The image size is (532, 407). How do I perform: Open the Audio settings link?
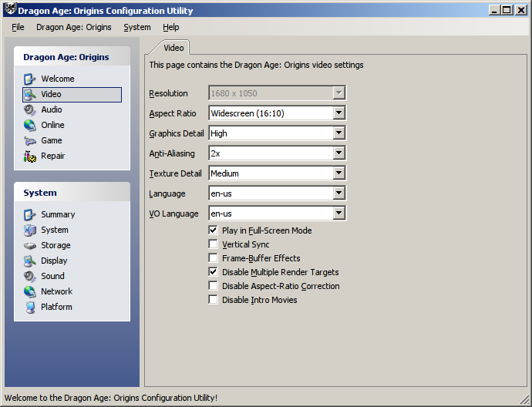(x=52, y=109)
